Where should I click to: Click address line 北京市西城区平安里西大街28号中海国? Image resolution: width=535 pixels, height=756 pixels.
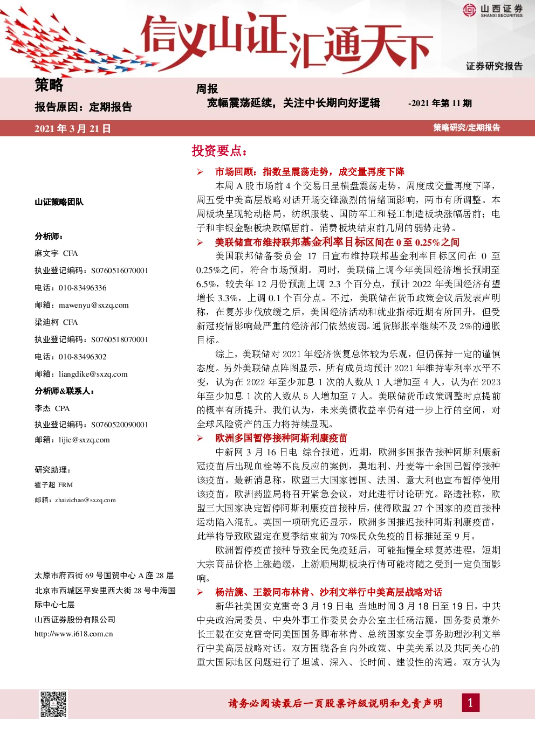tap(105, 591)
